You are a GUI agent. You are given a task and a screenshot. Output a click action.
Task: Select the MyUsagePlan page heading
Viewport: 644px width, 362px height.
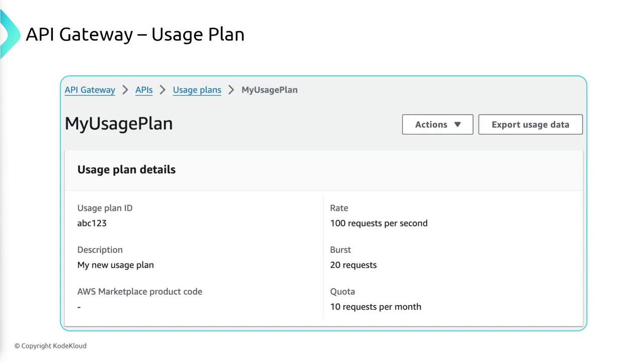click(119, 124)
